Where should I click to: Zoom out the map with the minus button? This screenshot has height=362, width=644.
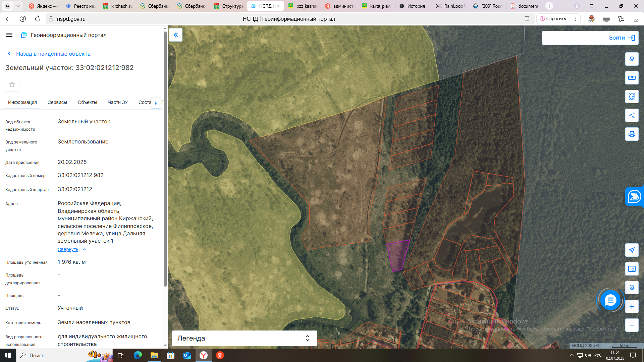[x=632, y=325]
